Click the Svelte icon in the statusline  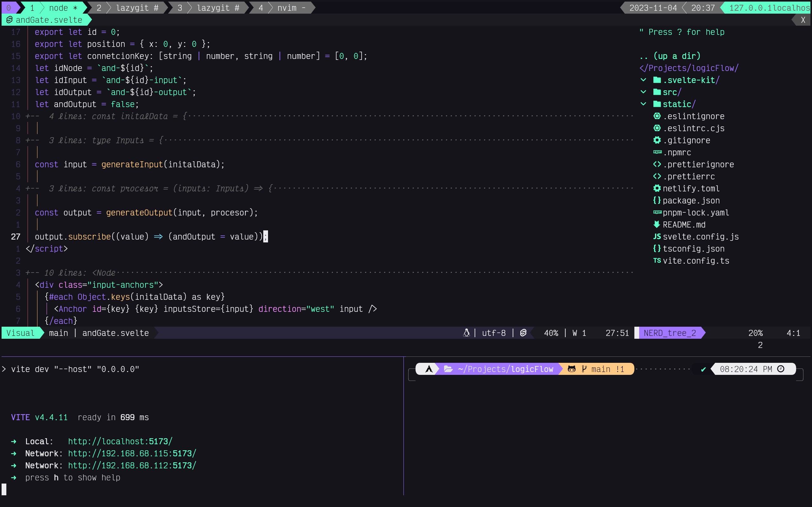pyautogui.click(x=523, y=333)
